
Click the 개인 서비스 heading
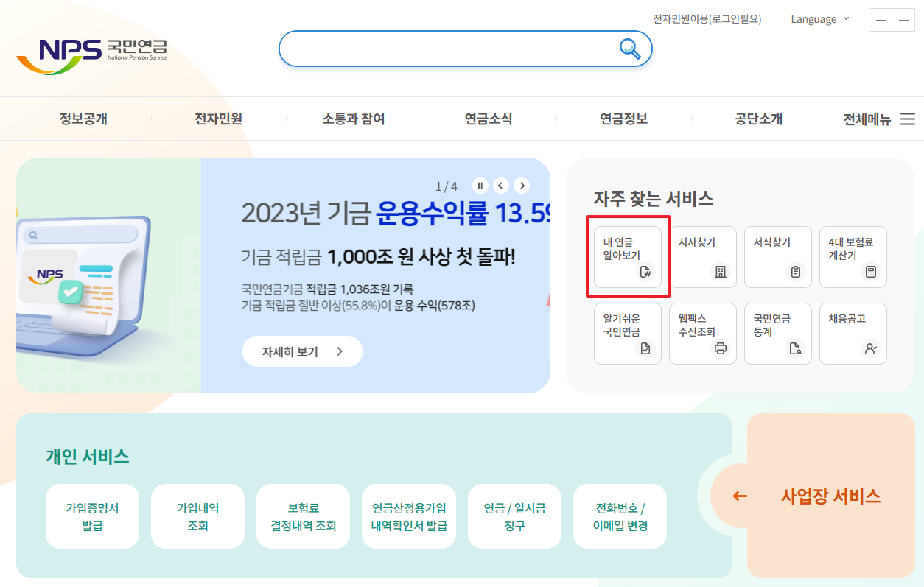point(88,457)
